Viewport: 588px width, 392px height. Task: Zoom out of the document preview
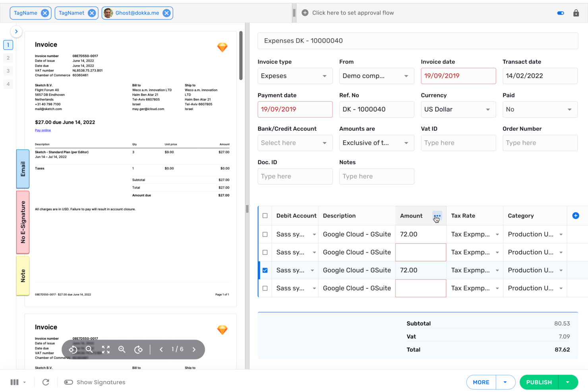click(x=89, y=350)
